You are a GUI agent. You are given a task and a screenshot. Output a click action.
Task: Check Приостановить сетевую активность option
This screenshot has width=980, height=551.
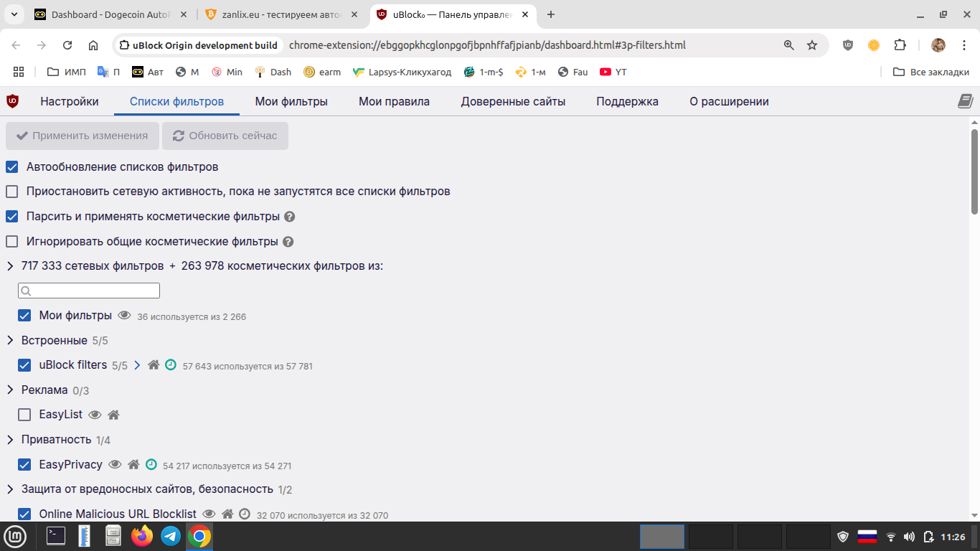pyautogui.click(x=12, y=192)
